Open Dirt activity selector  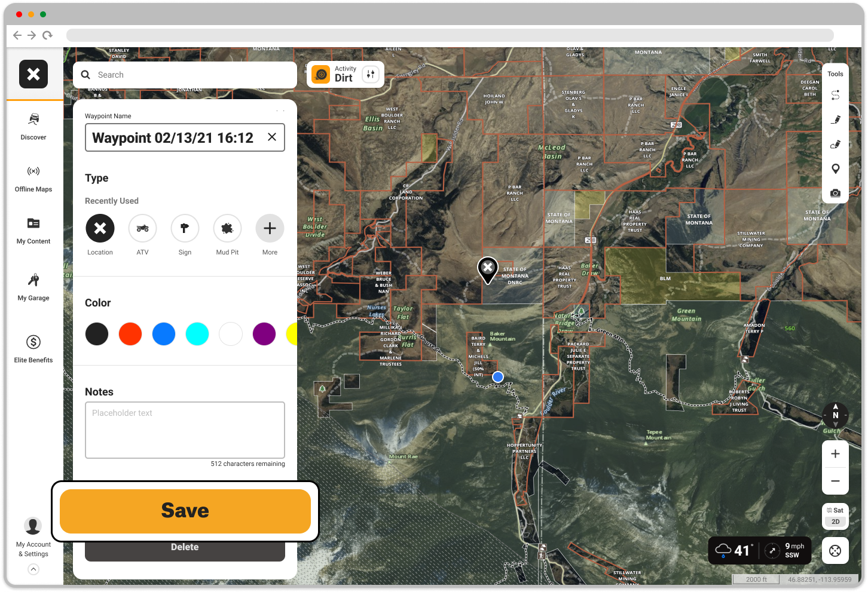pyautogui.click(x=336, y=74)
